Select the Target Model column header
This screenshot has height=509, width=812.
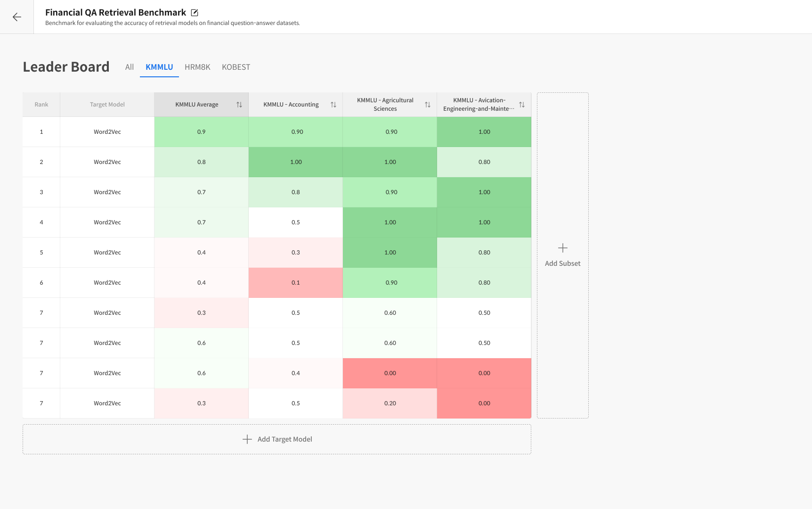pos(107,105)
